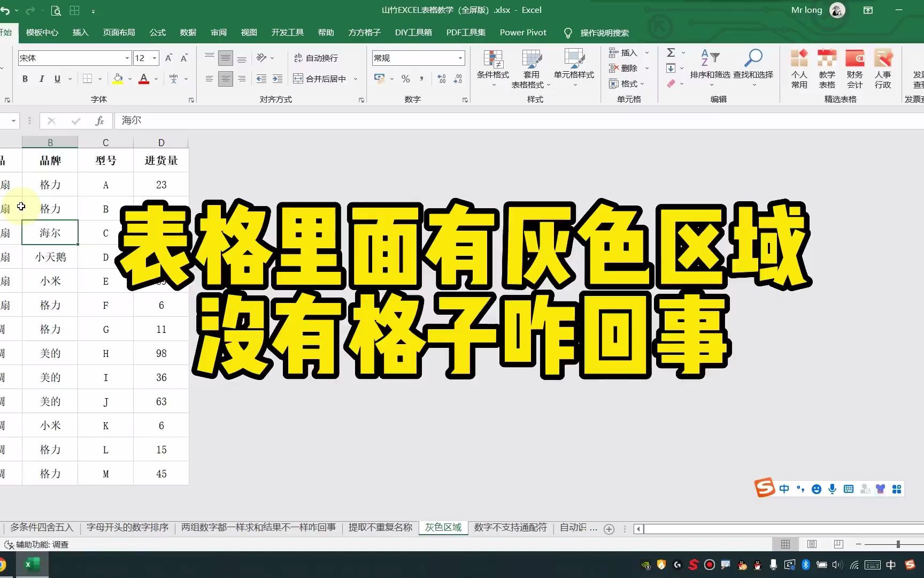Apply the red font color
Image resolution: width=924 pixels, height=578 pixels.
(144, 79)
